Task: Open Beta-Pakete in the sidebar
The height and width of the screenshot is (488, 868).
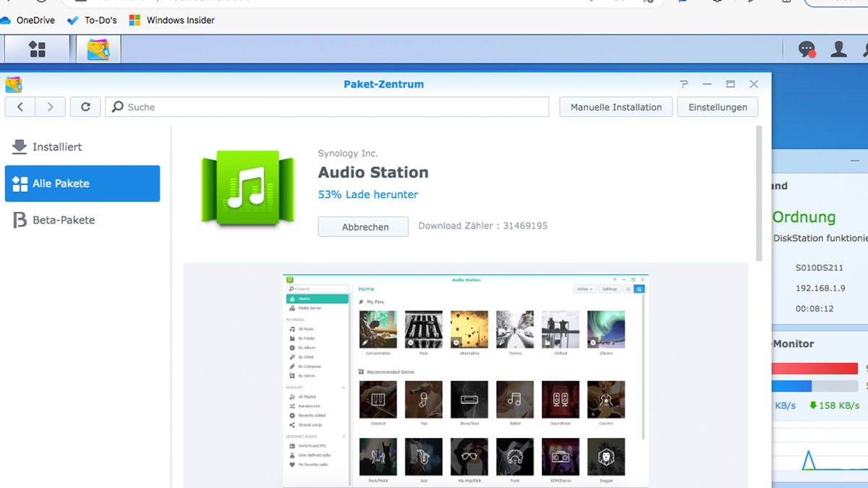Action: pyautogui.click(x=82, y=220)
